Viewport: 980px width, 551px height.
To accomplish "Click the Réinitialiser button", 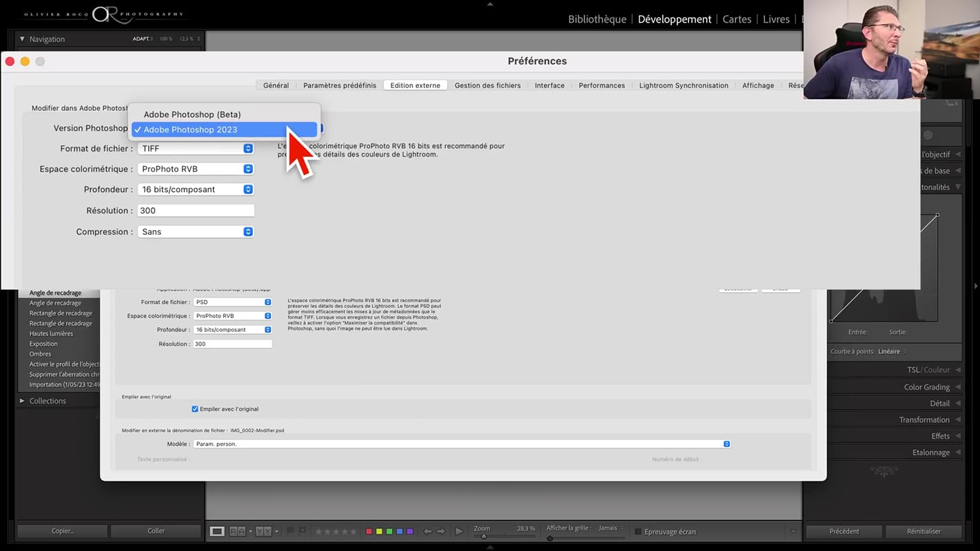I will coord(923,531).
